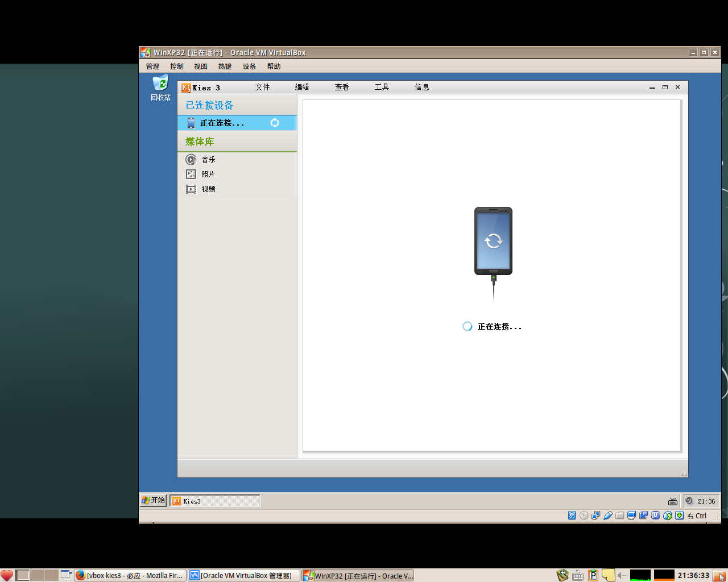The image size is (728, 582).
Task: Select 照片 in the media library
Action: coord(237,174)
